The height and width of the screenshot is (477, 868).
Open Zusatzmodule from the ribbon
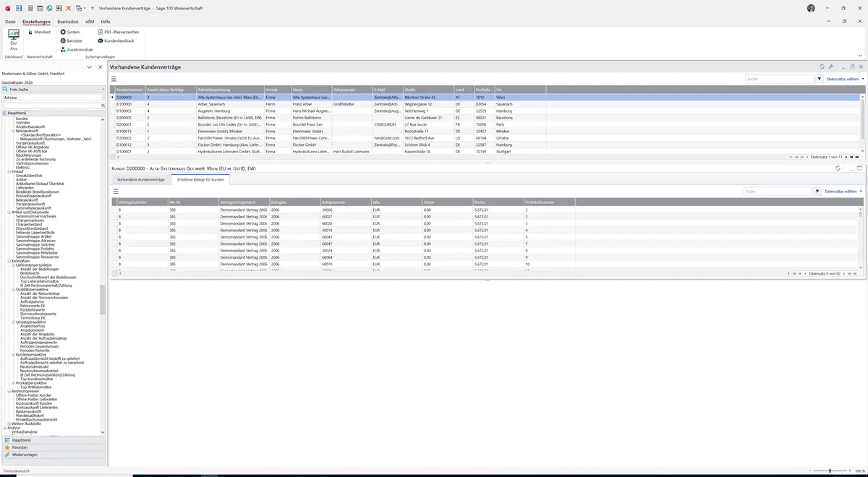coord(76,49)
